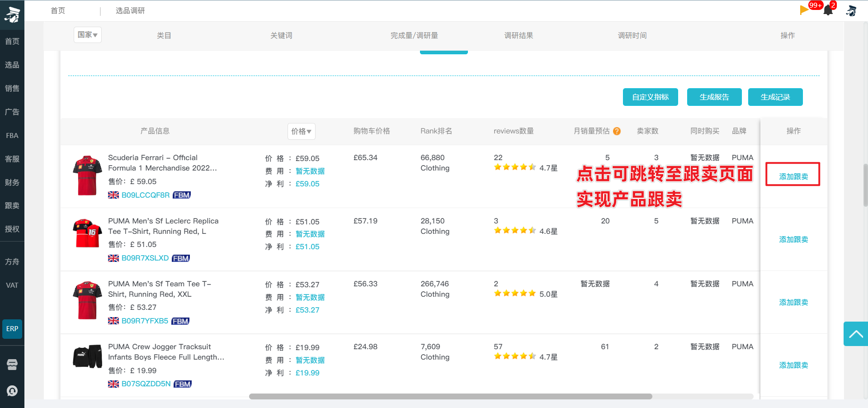This screenshot has height=408, width=868.
Task: Click the 5.0星 rating in Team Tee row
Action: point(548,294)
